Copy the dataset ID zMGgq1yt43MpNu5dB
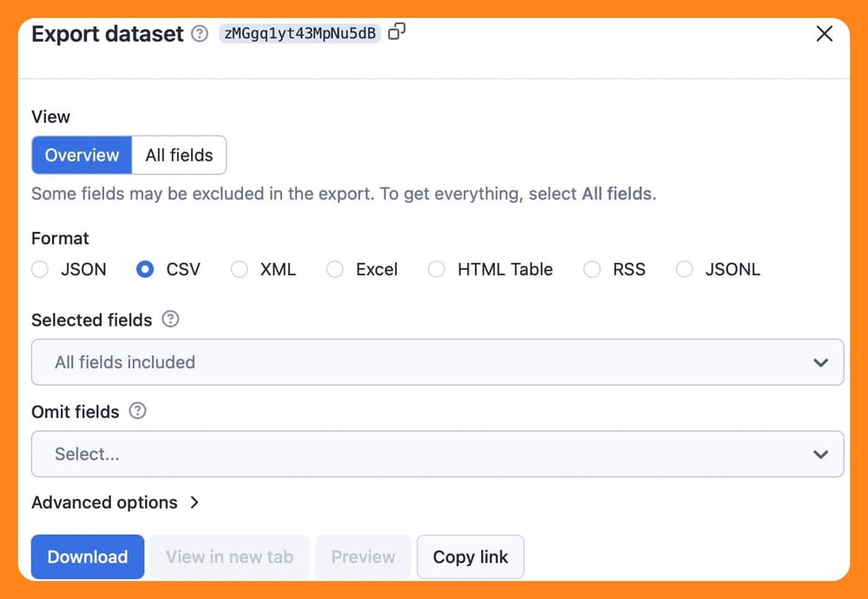This screenshot has width=868, height=599. pos(398,31)
